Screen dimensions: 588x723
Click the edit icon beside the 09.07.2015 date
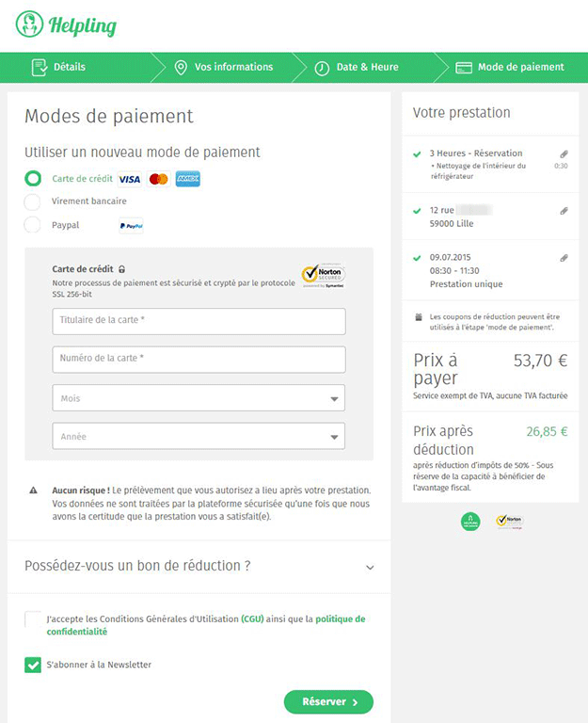564,257
